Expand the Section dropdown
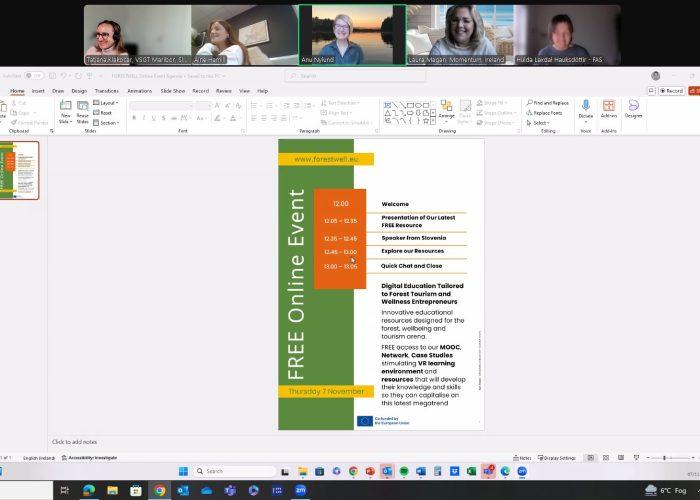 click(x=107, y=123)
